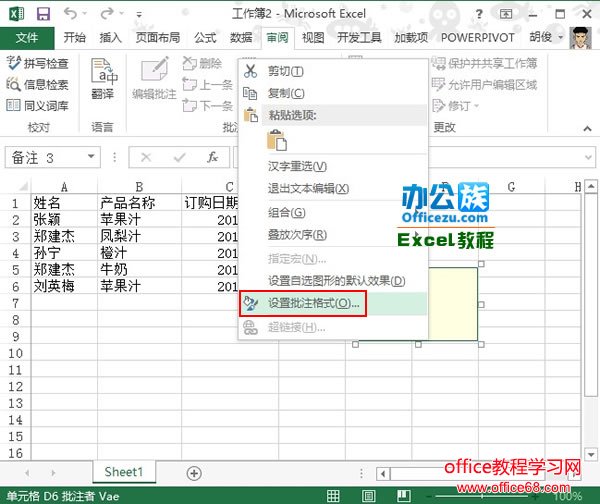Screen dimensions: 600x504
Task: Click the insert function fx icon
Action: click(212, 157)
